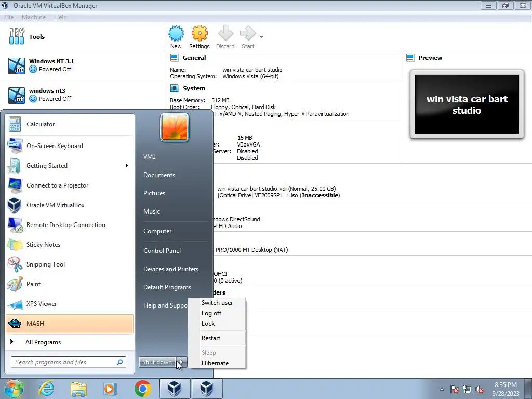Click the VM preview thumbnail
This screenshot has width=532, height=399.
tap(467, 104)
